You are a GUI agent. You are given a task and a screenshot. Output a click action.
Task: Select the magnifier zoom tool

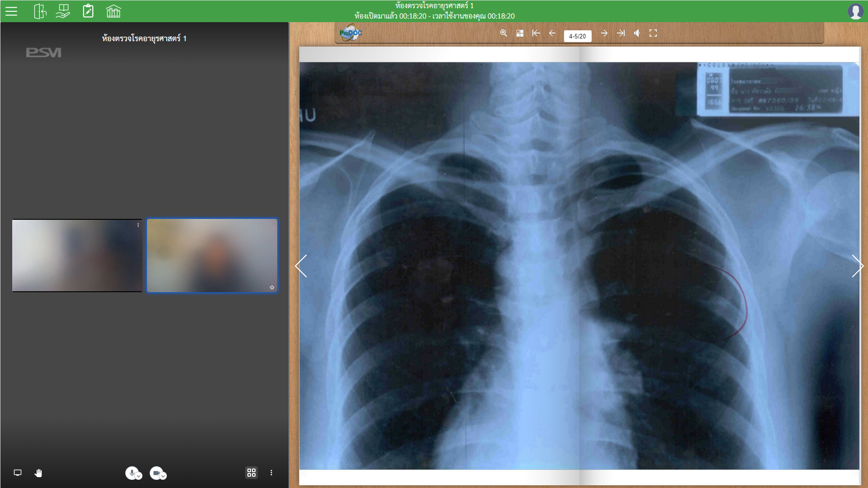(503, 33)
